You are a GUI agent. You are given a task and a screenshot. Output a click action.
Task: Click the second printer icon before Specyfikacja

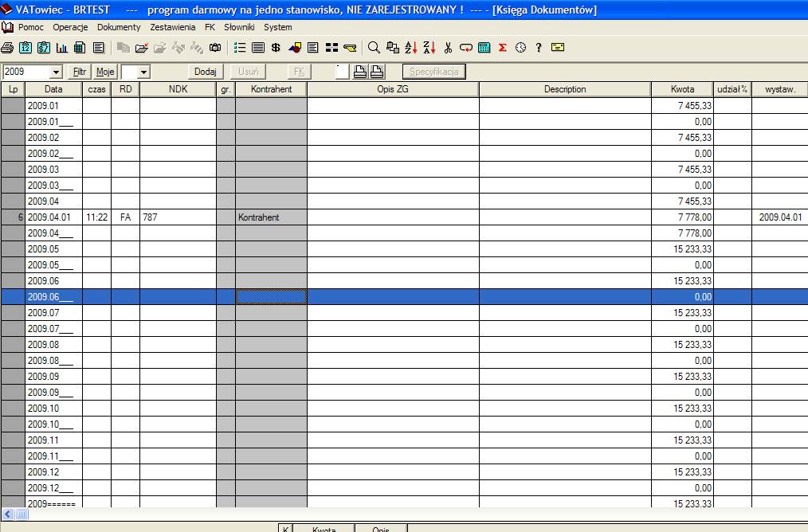pos(377,72)
